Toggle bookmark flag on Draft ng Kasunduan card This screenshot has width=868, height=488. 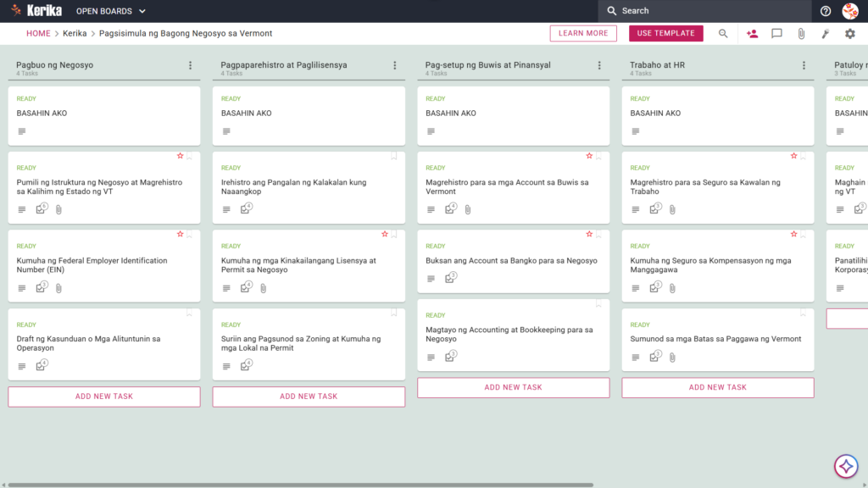(189, 313)
